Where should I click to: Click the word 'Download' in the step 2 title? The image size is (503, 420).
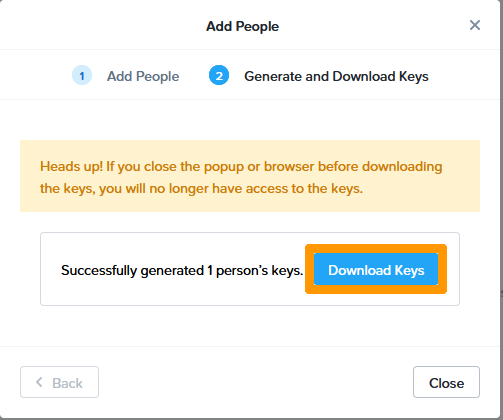click(x=364, y=76)
